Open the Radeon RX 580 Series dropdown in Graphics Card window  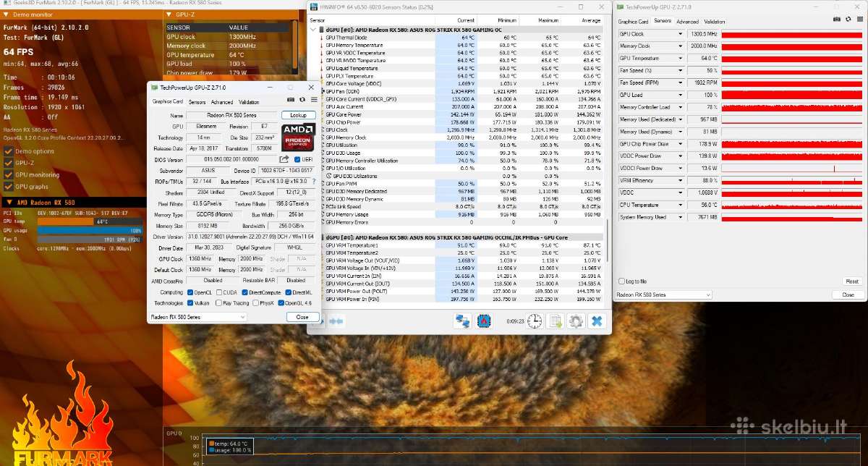[197, 317]
